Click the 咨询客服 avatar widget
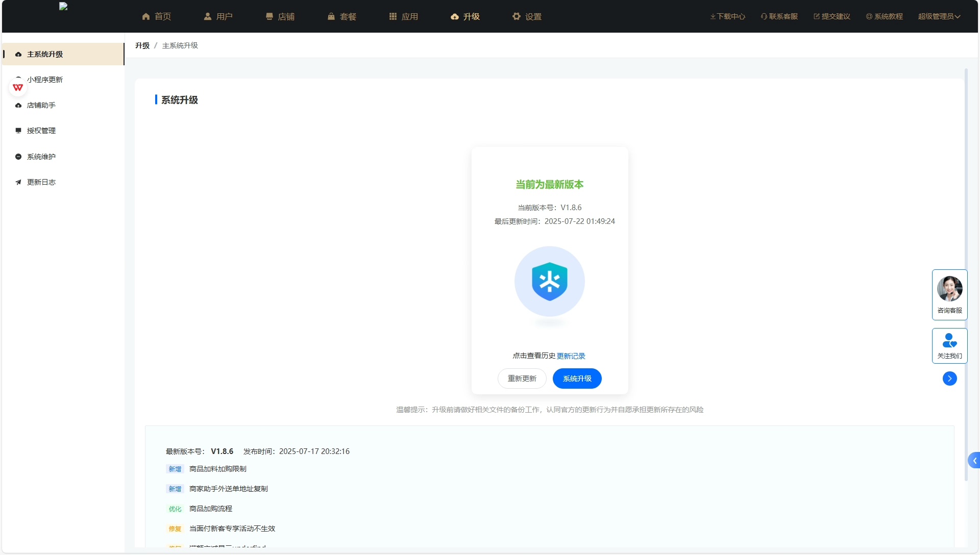The height and width of the screenshot is (555, 980). pyautogui.click(x=949, y=289)
